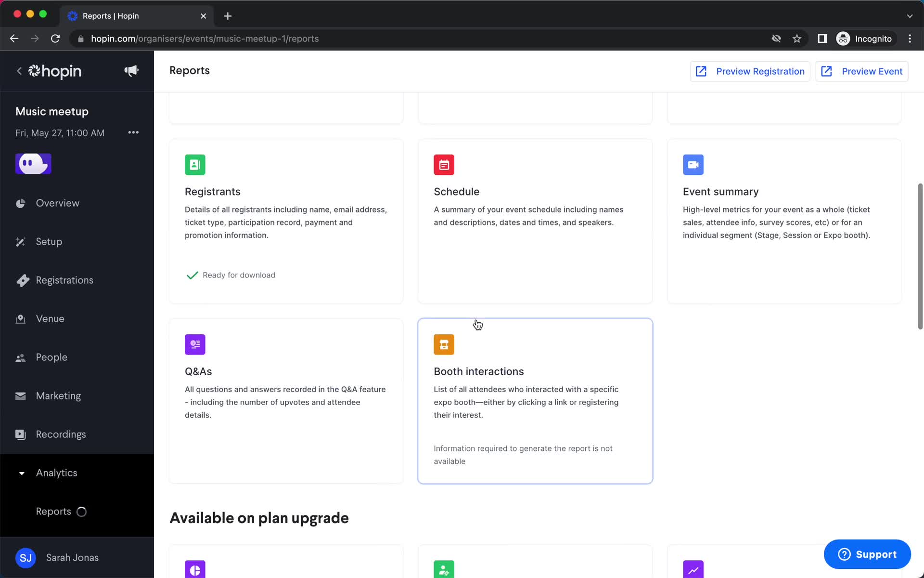Viewport: 924px width, 578px height.
Task: Select Overview from the sidebar menu
Action: click(56, 203)
